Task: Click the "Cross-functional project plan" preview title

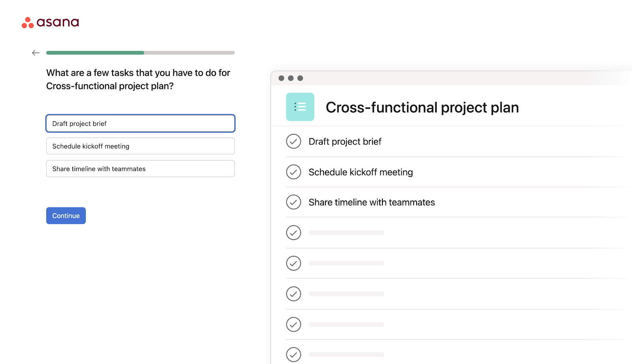Action: tap(422, 107)
